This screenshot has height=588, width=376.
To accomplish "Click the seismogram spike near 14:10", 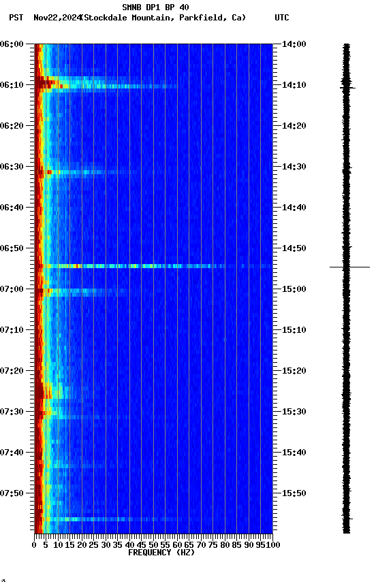I will click(347, 87).
